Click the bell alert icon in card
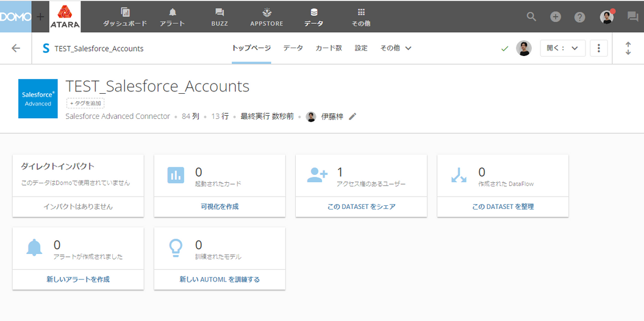The height and width of the screenshot is (321, 644). [x=35, y=248]
